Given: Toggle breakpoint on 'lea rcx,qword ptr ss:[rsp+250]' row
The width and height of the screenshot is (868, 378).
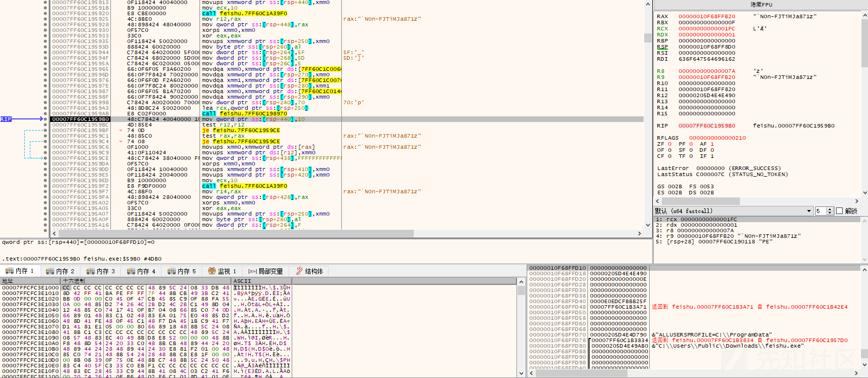Looking at the screenshot, I should coord(46,108).
